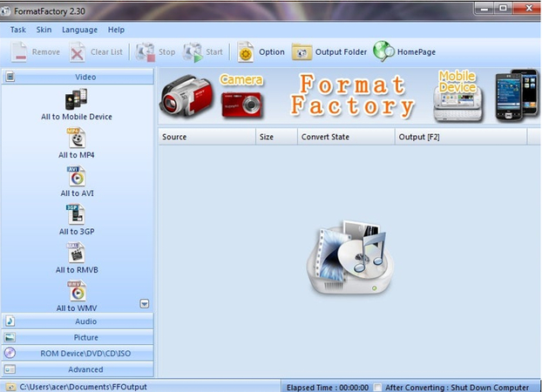Screen dimensions: 542x392
Task: Click the Source column header
Action: pyautogui.click(x=207, y=137)
